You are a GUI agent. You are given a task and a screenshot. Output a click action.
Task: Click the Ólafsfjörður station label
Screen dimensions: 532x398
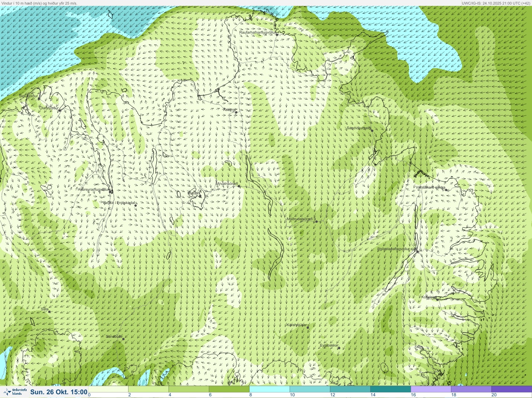click(49, 108)
